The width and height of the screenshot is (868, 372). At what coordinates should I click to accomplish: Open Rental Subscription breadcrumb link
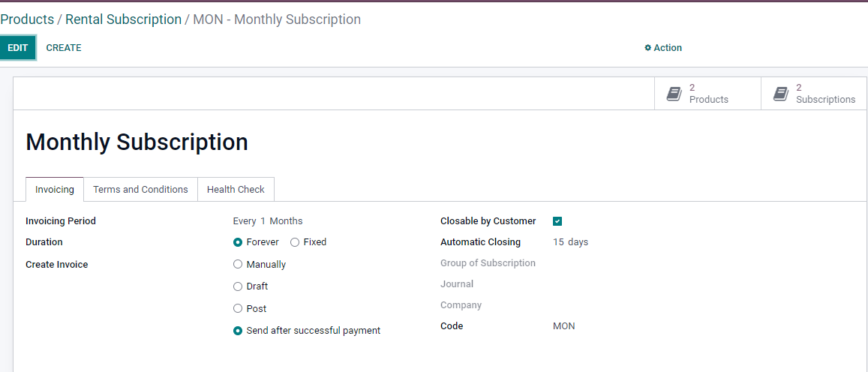point(124,19)
